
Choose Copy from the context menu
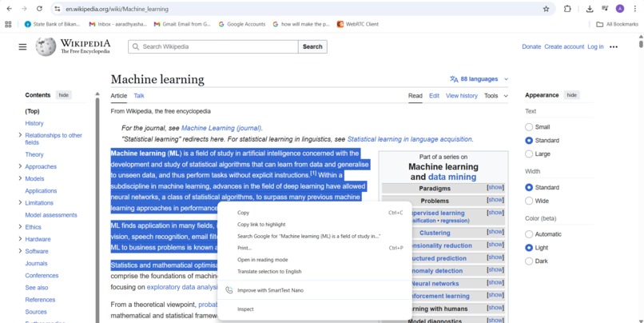click(314, 213)
